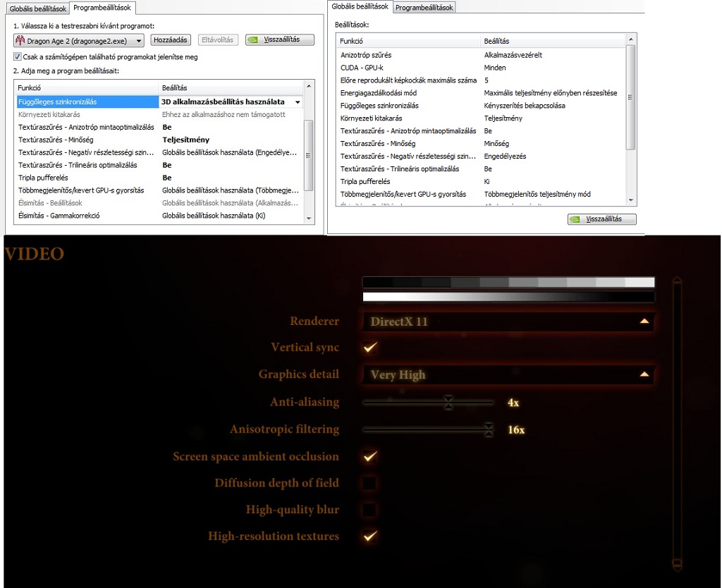Click the stepped grayscale brightness bar
722x588 pixels.
[508, 282]
